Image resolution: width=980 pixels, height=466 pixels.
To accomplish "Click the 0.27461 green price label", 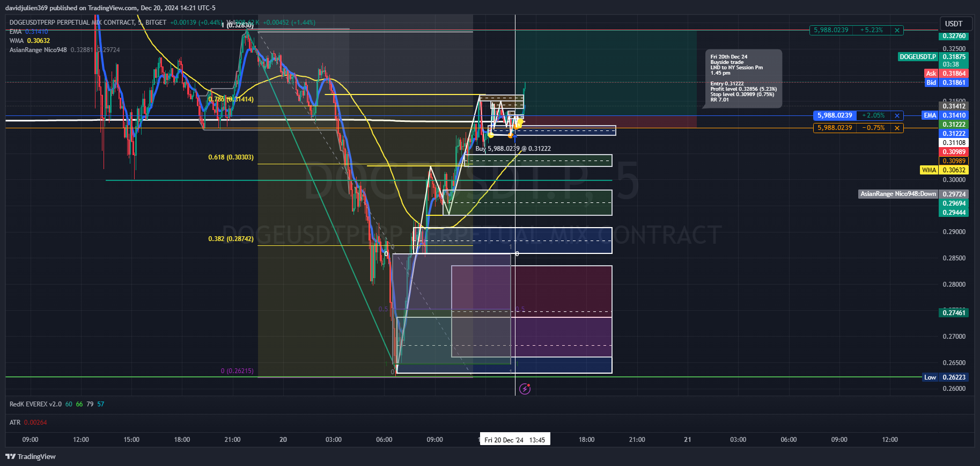I will (x=954, y=312).
